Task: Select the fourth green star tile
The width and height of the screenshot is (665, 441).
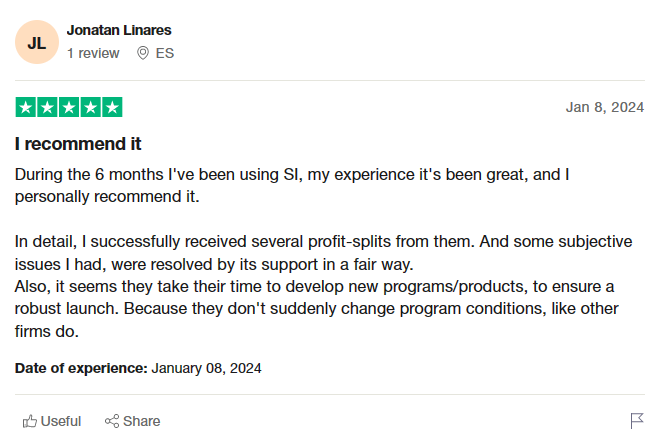Action: click(x=90, y=107)
